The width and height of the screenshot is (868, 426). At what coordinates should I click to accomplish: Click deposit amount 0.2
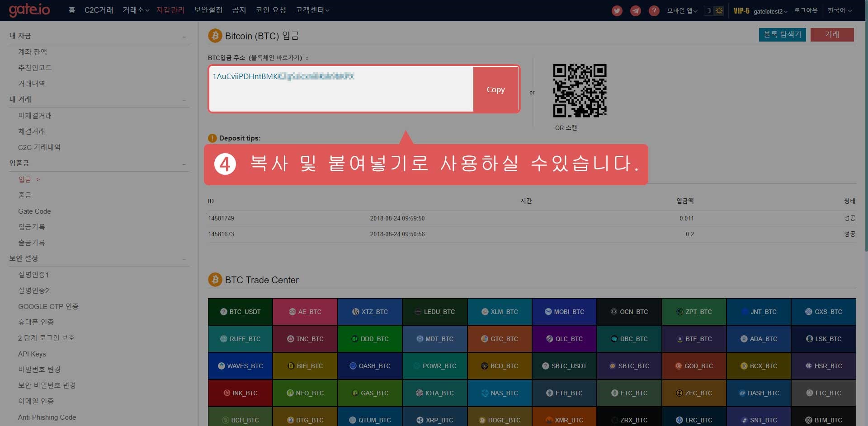click(689, 234)
